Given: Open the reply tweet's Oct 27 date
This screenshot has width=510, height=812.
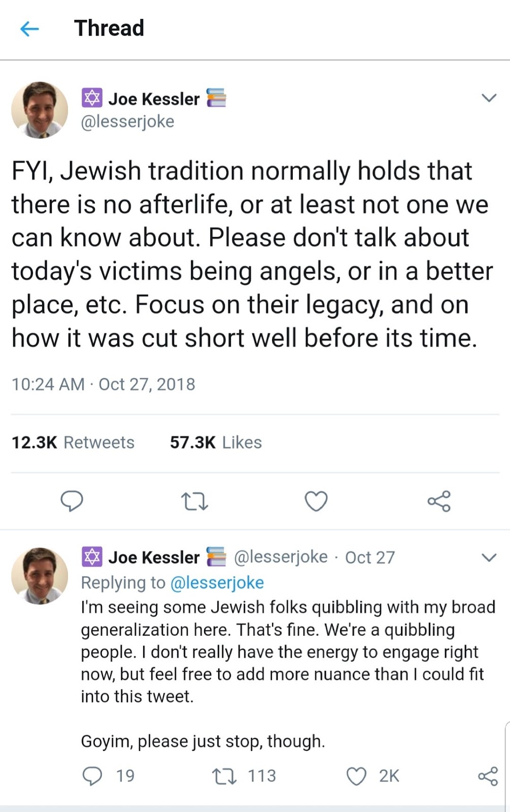Looking at the screenshot, I should [x=369, y=558].
